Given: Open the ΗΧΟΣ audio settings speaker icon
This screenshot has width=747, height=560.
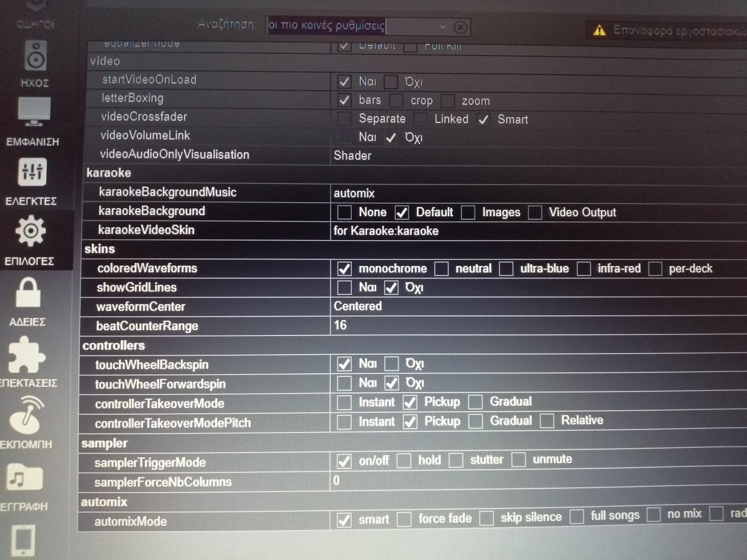Looking at the screenshot, I should point(35,57).
